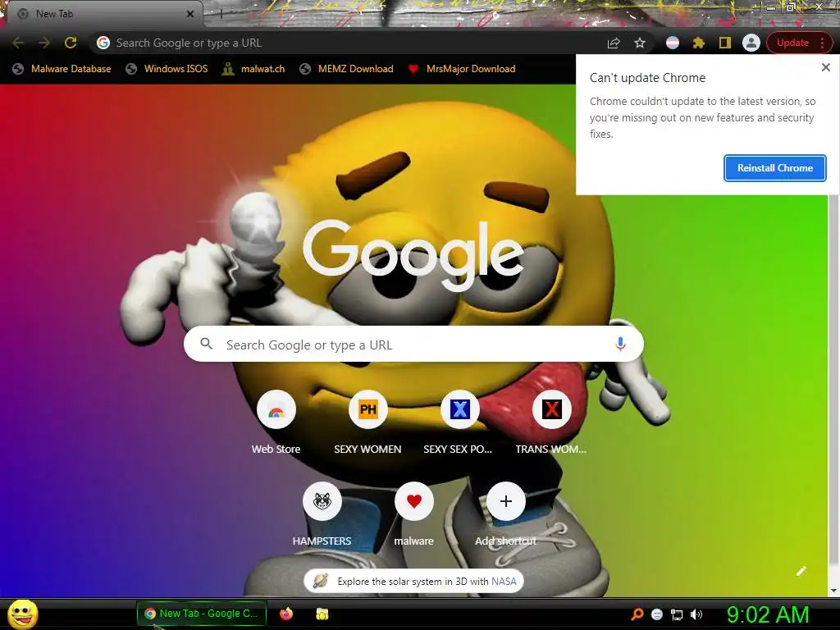Click the smiley Start button
The width and height of the screenshot is (840, 630).
point(23,614)
